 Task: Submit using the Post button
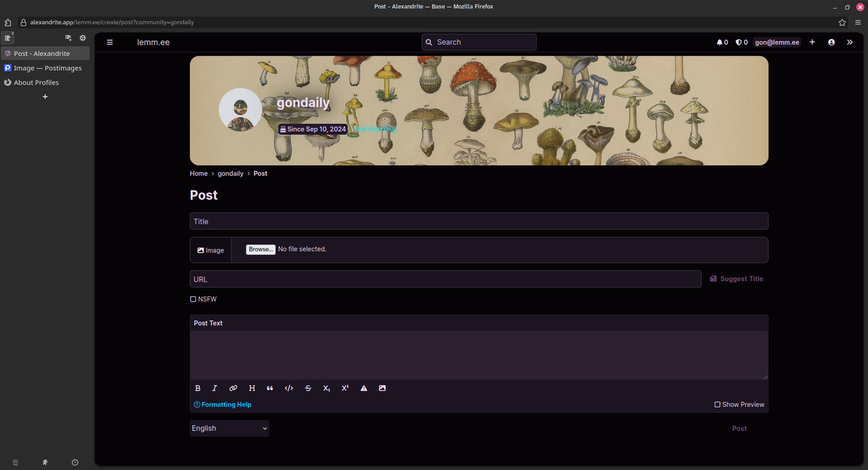[x=739, y=429]
